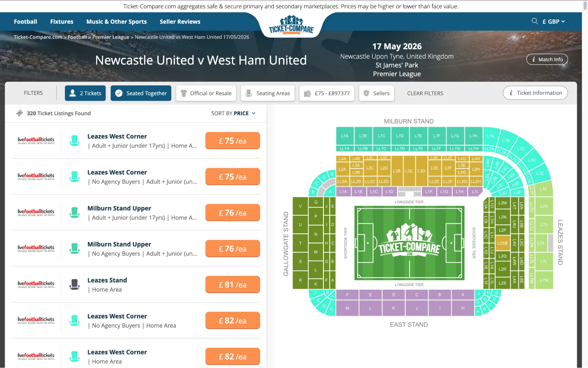Follow the Premier League breadcrumb link

point(111,37)
